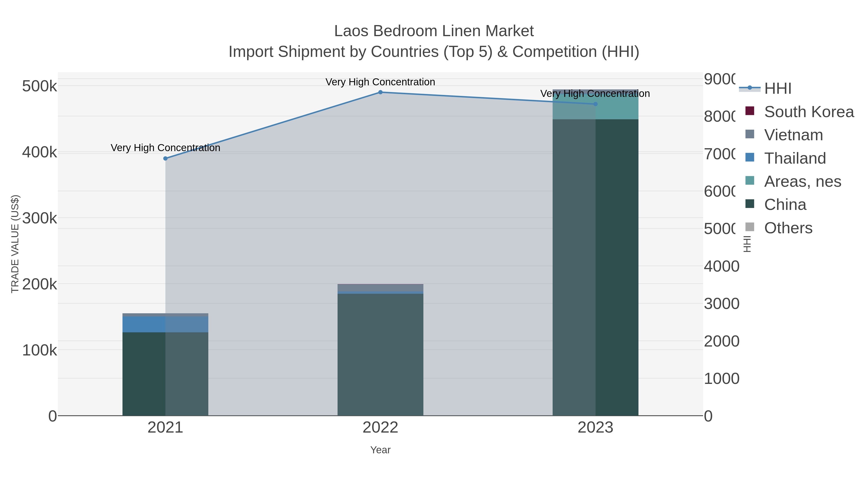Click Others gray color swatch
Image resolution: width=868 pixels, height=488 pixels.
point(750,227)
